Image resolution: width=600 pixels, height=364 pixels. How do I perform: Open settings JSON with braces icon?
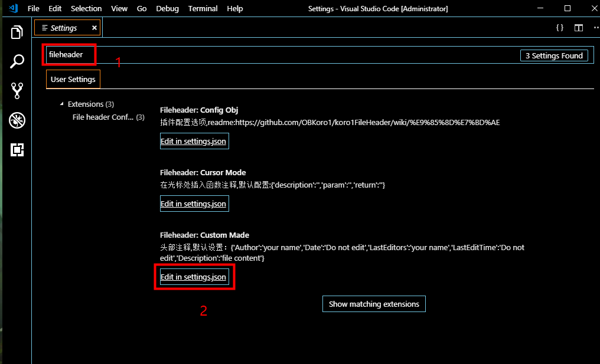pyautogui.click(x=560, y=28)
